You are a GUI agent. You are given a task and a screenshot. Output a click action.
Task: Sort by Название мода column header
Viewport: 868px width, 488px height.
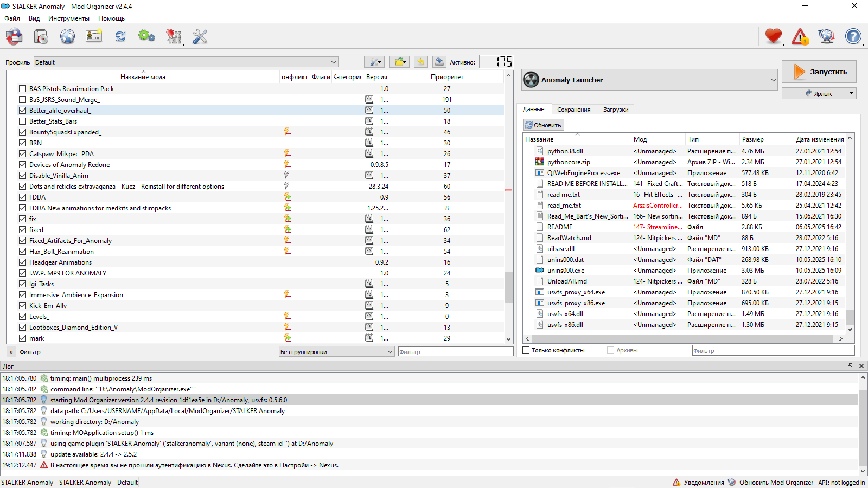point(143,77)
